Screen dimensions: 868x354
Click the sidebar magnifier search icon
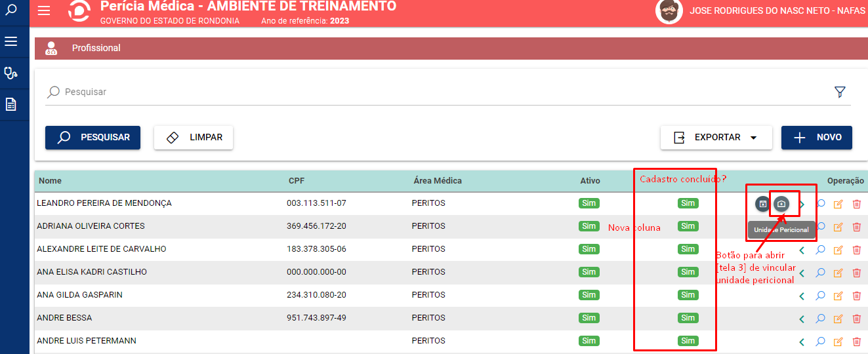point(10,10)
